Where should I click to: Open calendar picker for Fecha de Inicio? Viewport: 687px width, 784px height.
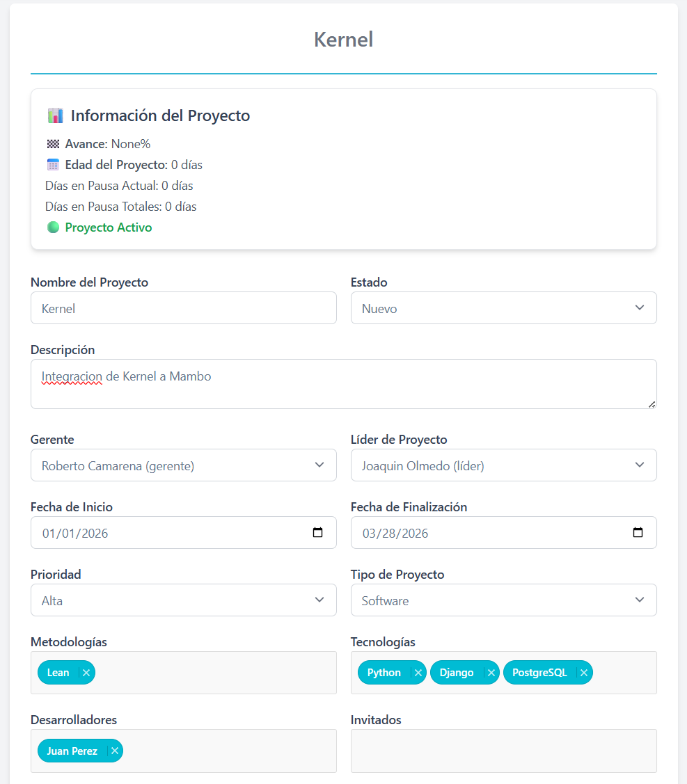click(317, 533)
